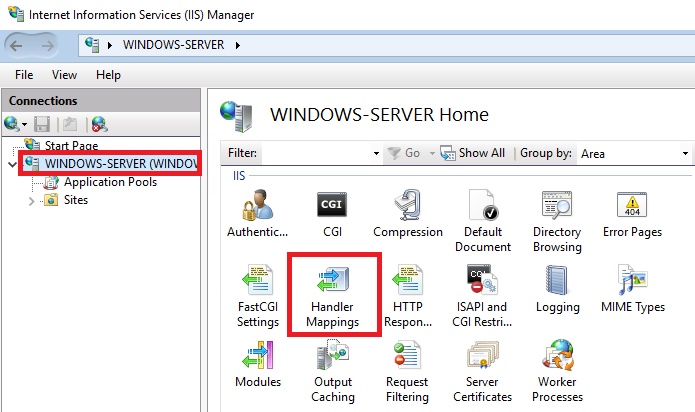Open the Request Filtering feature
Viewport: 695px width, 412px height.
[407, 370]
